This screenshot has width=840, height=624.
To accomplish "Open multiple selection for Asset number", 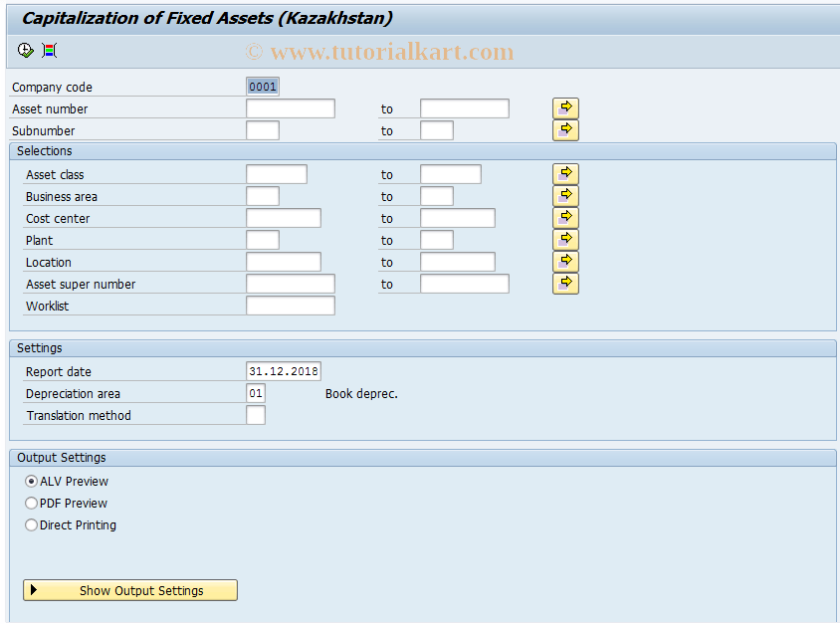I will (564, 107).
